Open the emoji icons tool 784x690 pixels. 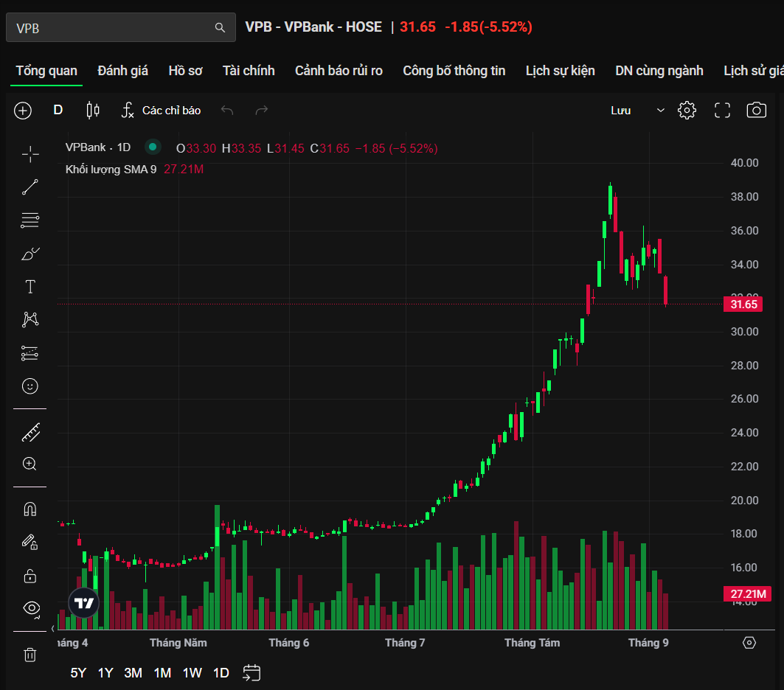pos(30,386)
